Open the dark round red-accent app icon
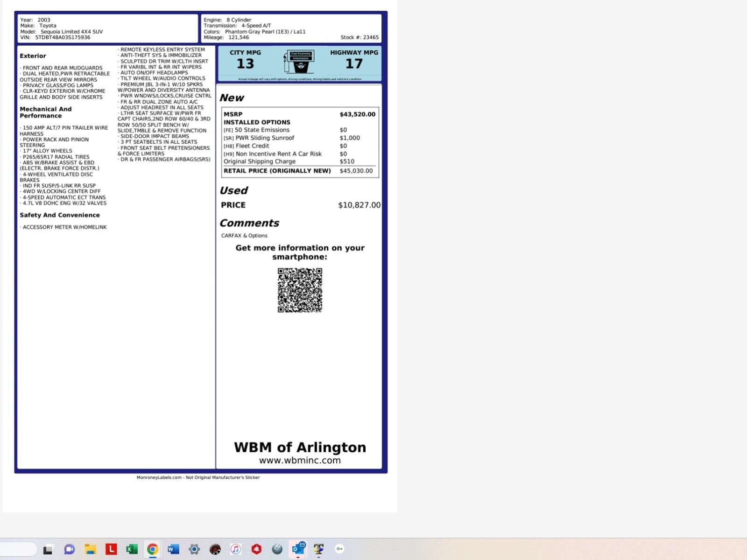This screenshot has height=560, width=747. (215, 549)
